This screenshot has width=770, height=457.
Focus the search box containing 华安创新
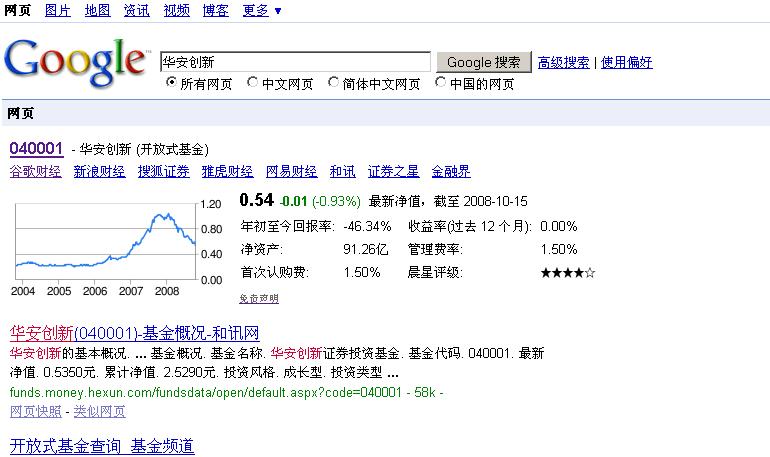pos(295,62)
